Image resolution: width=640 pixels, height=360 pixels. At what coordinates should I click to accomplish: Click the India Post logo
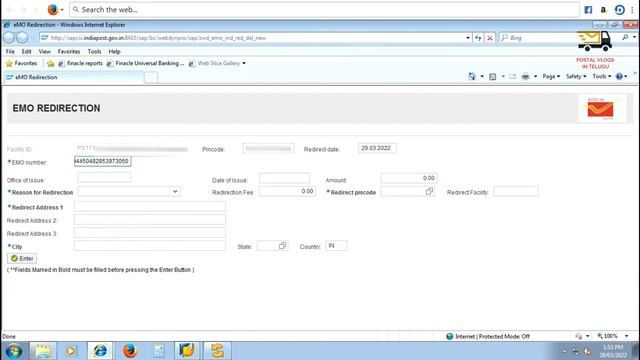[x=600, y=109]
